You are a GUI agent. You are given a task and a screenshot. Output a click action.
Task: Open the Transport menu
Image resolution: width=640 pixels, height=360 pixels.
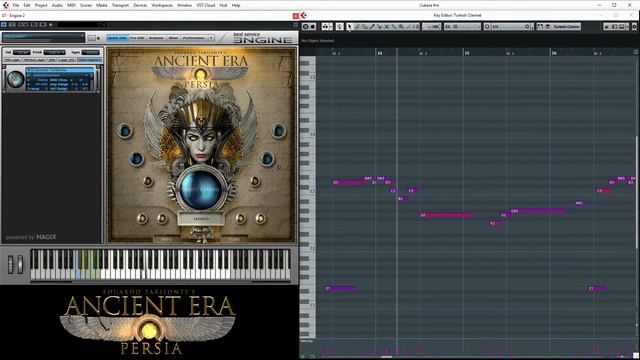[x=120, y=5]
